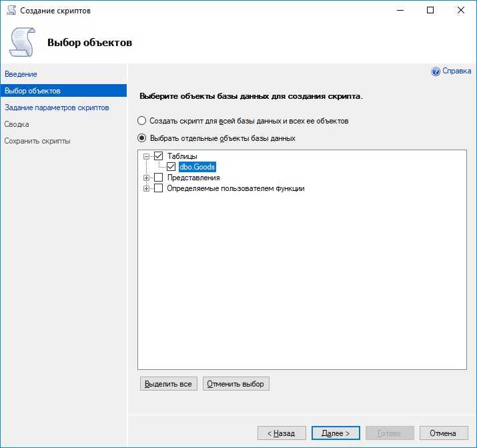Open the 'Задание параметров скриптов' step
This screenshot has width=477, height=448.
coord(57,107)
